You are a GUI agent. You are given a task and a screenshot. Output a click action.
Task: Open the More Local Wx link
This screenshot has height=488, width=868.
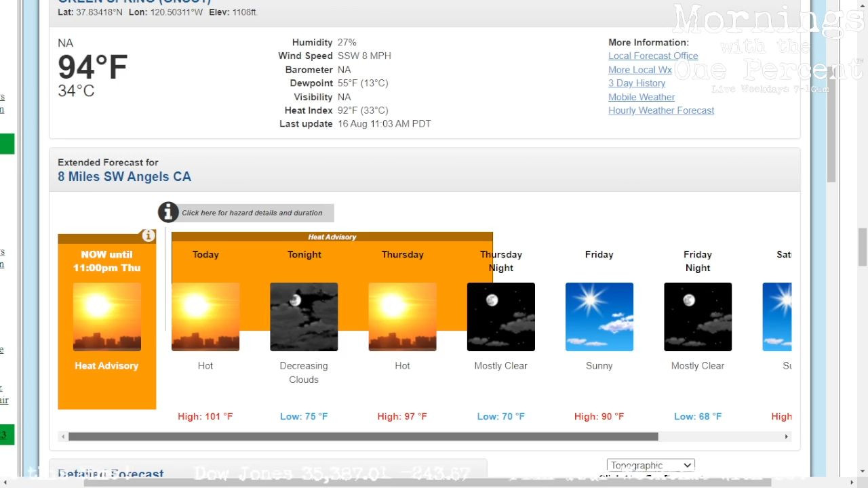click(x=639, y=70)
